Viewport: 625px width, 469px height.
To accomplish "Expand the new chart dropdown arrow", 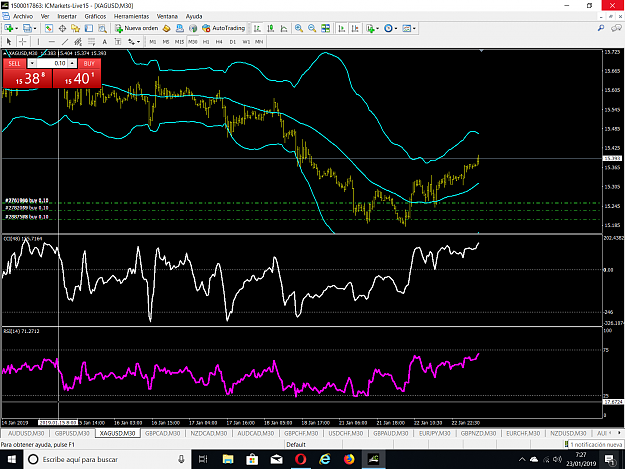I will click(x=16, y=28).
